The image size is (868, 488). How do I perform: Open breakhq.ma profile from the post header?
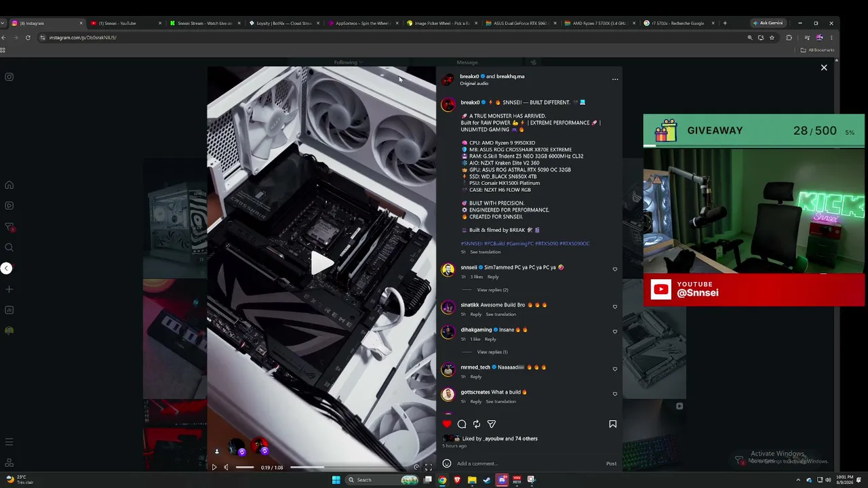(511, 77)
